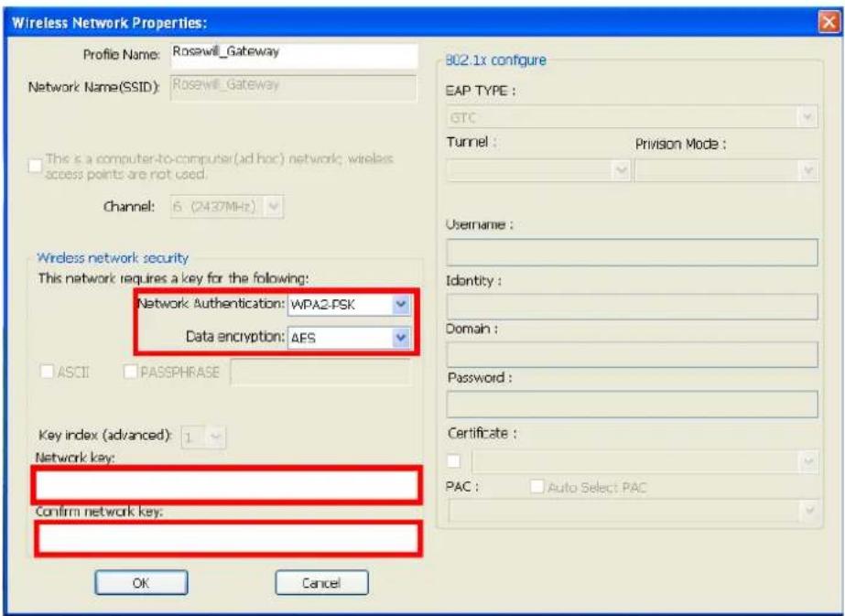Image resolution: width=845 pixels, height=616 pixels.
Task: Open the Certificate dropdown
Action: pyautogui.click(x=645, y=462)
